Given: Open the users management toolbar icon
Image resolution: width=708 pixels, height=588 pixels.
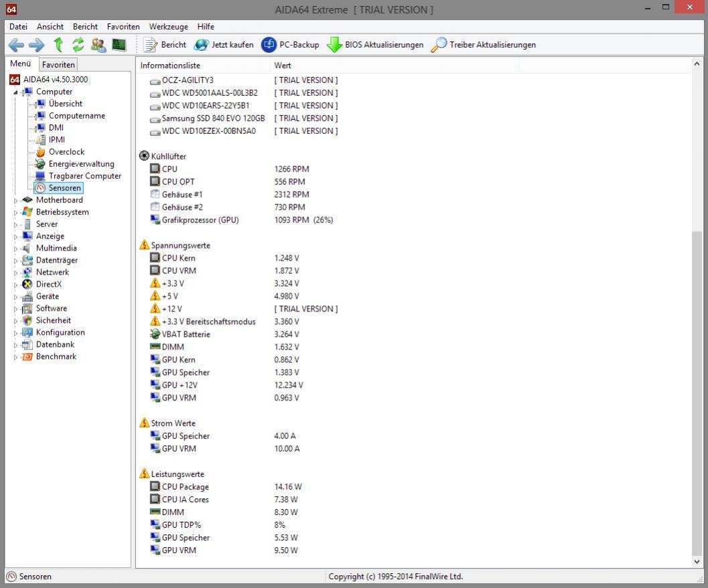Looking at the screenshot, I should [98, 45].
